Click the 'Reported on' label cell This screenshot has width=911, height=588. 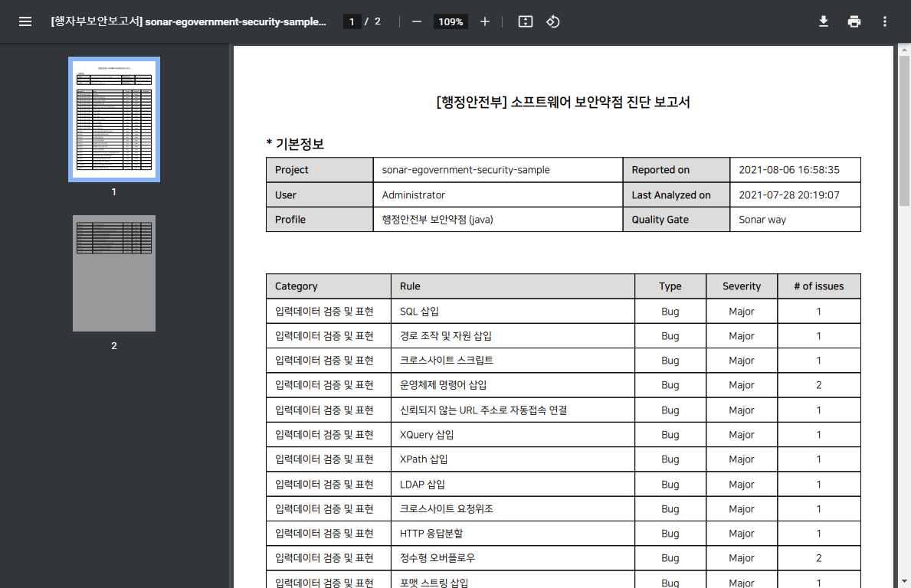677,169
